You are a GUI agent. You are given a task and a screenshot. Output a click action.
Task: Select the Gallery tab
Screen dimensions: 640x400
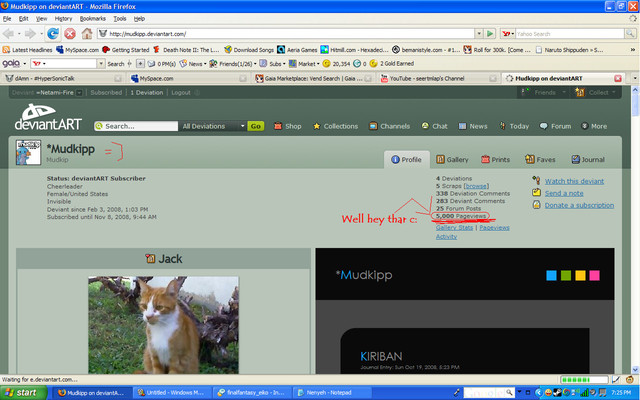pos(452,160)
